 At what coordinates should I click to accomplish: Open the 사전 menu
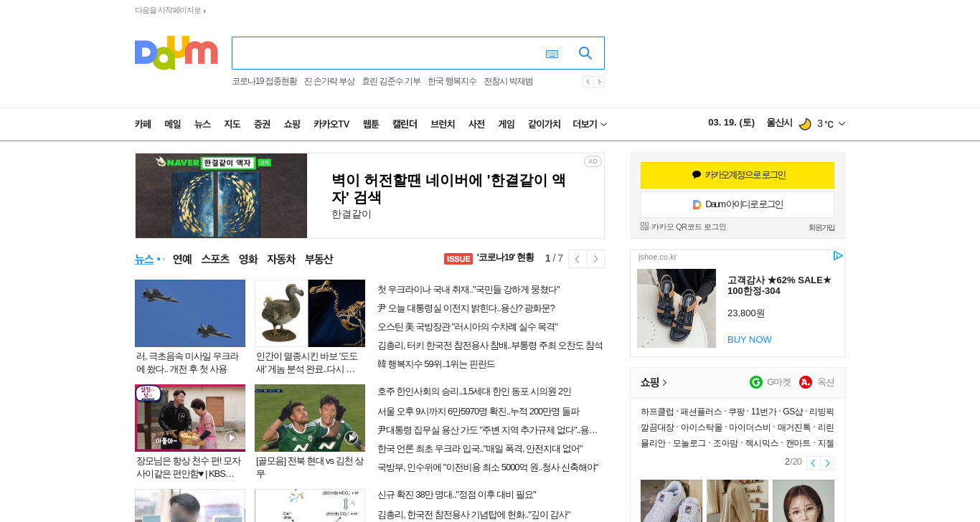click(x=476, y=124)
